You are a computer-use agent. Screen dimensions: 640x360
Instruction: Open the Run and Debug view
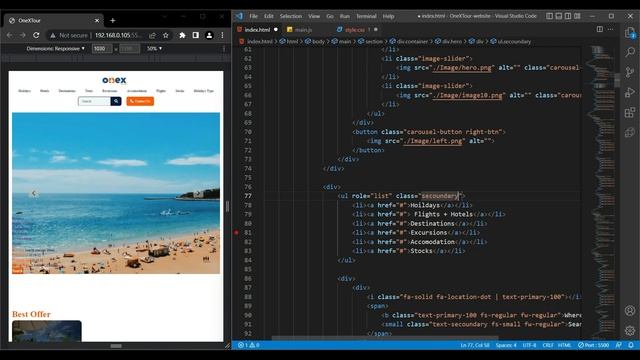(x=630, y=93)
